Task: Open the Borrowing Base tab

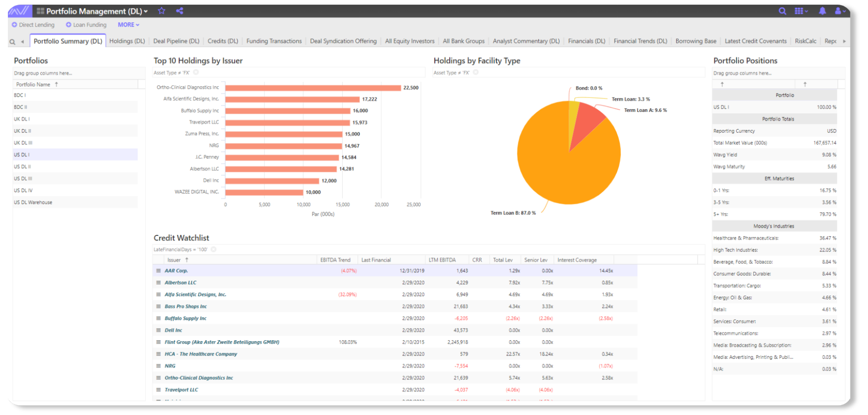Action: [x=696, y=41]
